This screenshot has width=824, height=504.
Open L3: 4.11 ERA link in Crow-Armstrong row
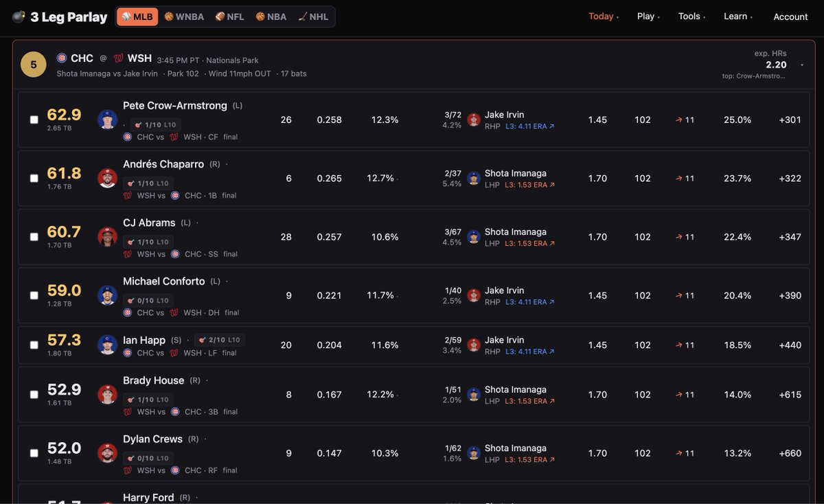530,126
